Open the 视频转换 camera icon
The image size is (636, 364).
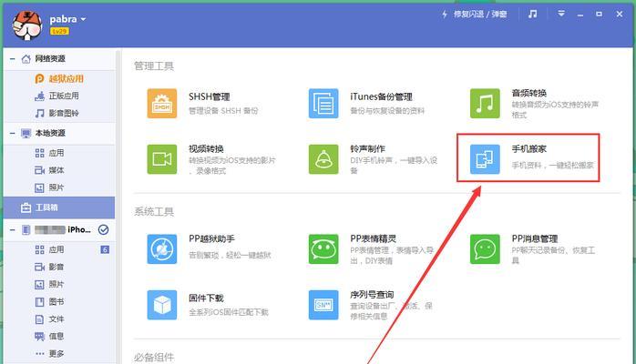click(x=162, y=159)
